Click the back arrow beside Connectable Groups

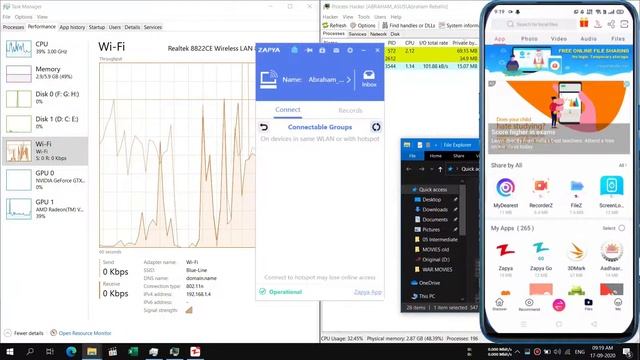click(264, 127)
